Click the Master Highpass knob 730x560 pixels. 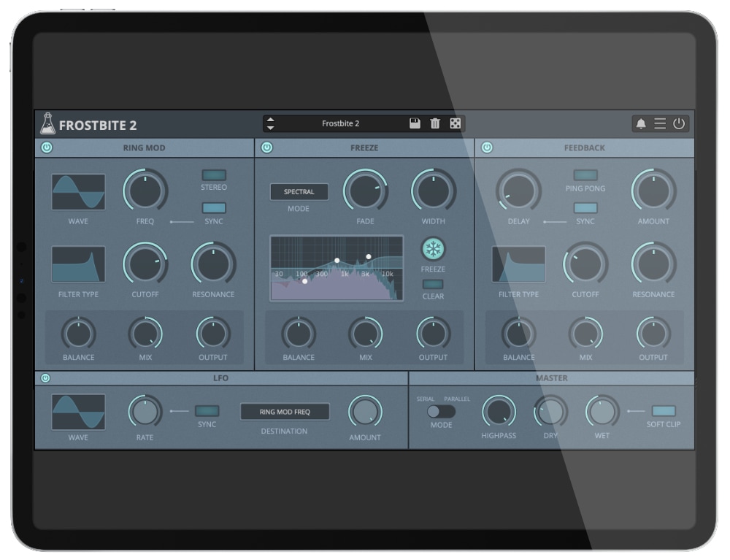499,412
